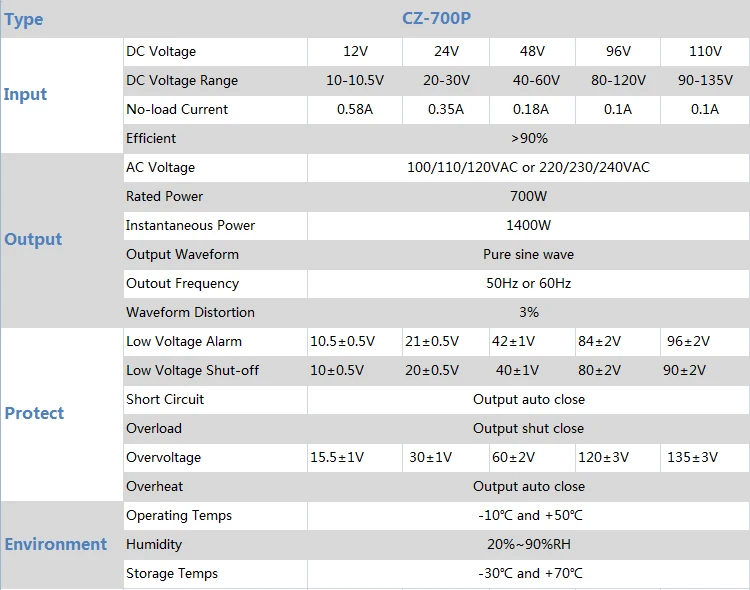Click the 60±2V overvoltage value
The height and width of the screenshot is (590, 750).
tap(514, 457)
